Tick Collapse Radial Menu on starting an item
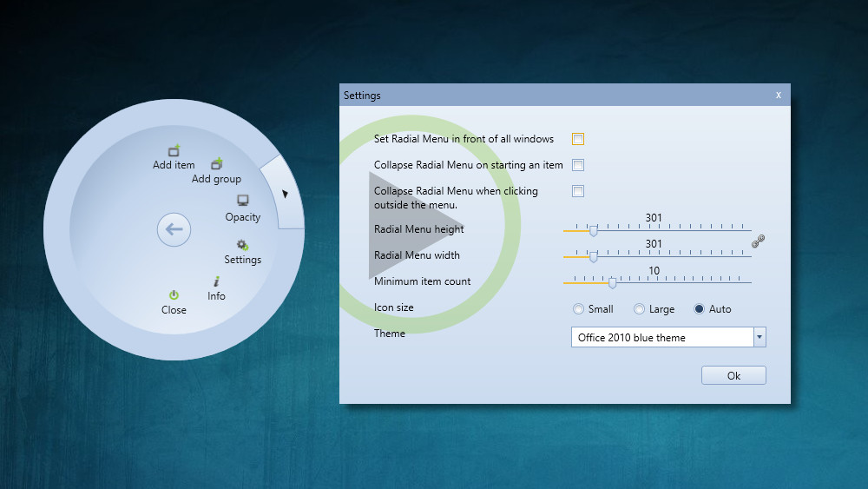This screenshot has width=868, height=489. click(x=578, y=165)
